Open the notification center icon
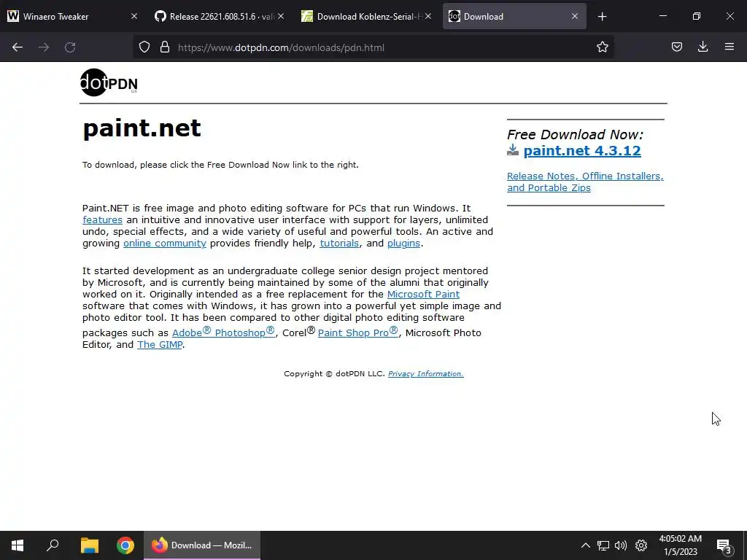This screenshot has width=747, height=560. (x=724, y=545)
